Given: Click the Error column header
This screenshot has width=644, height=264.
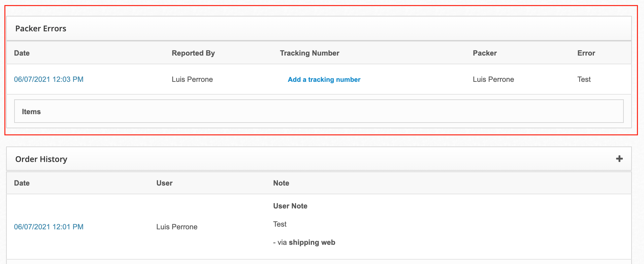Looking at the screenshot, I should (x=586, y=53).
